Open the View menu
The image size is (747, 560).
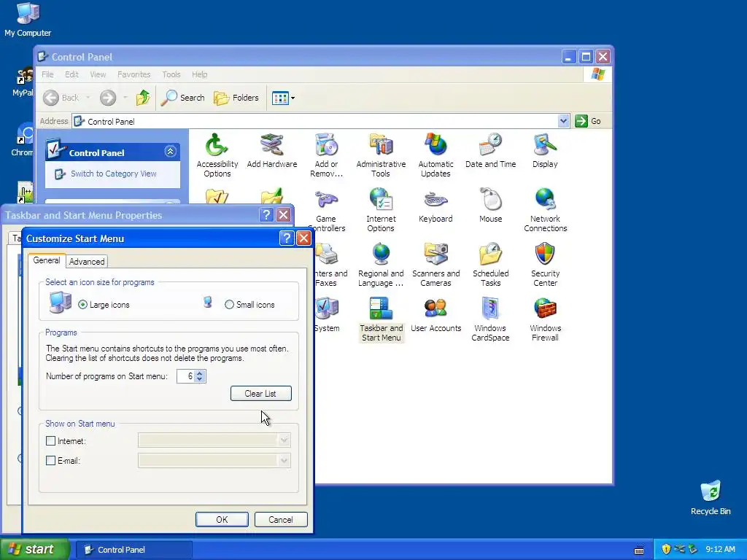(98, 74)
